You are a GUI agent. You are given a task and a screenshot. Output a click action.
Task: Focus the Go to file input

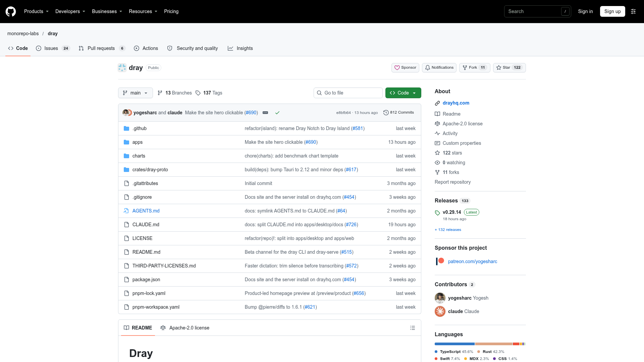click(348, 93)
